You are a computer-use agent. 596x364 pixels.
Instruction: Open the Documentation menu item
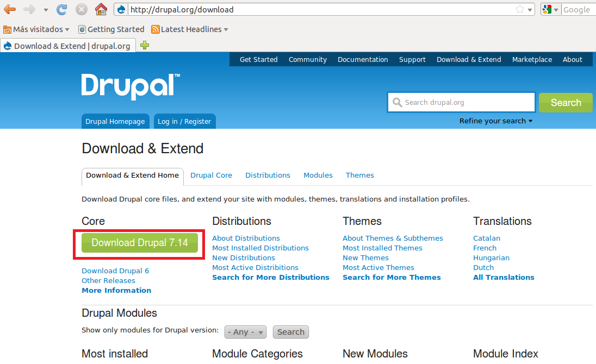[x=363, y=59]
